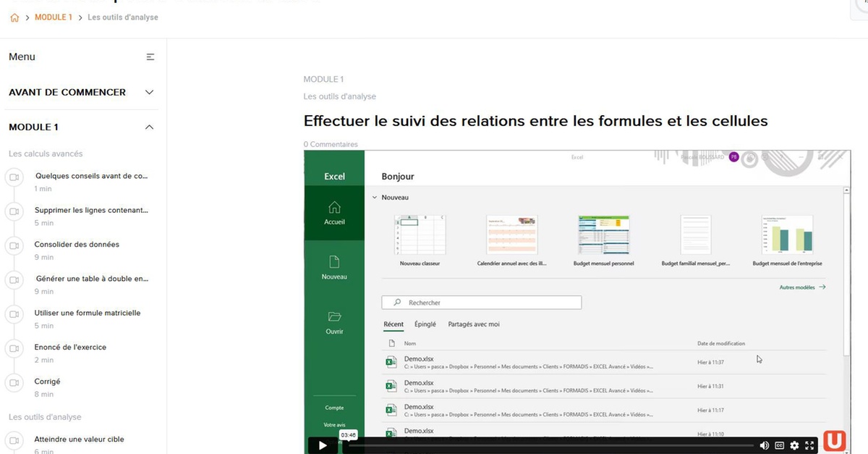Click video icon beside Consolider des données
The width and height of the screenshot is (868, 454).
click(x=14, y=245)
